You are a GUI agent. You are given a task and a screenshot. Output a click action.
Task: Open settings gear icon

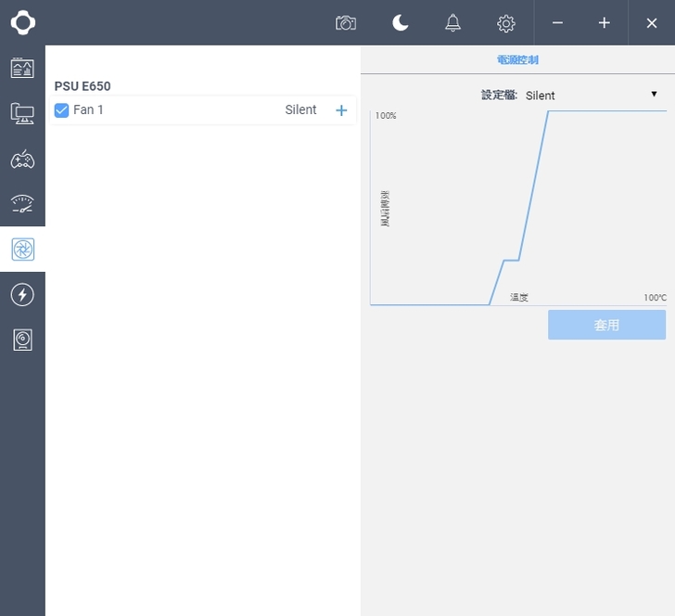(505, 23)
